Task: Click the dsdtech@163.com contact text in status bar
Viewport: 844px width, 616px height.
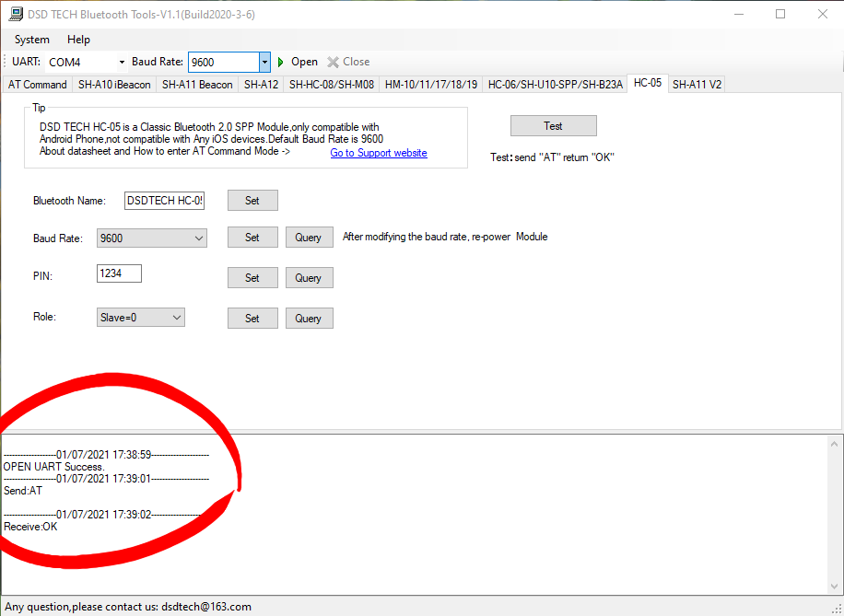Action: coord(206,607)
